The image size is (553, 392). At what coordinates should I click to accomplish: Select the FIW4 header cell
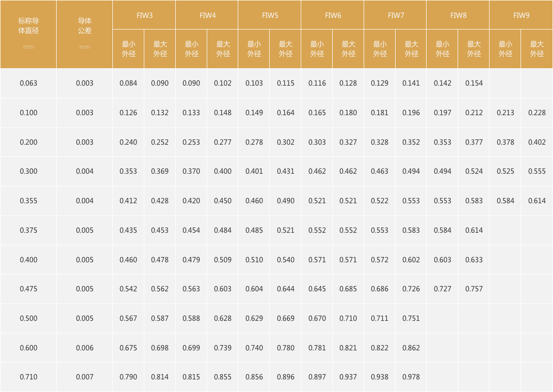[x=207, y=15]
